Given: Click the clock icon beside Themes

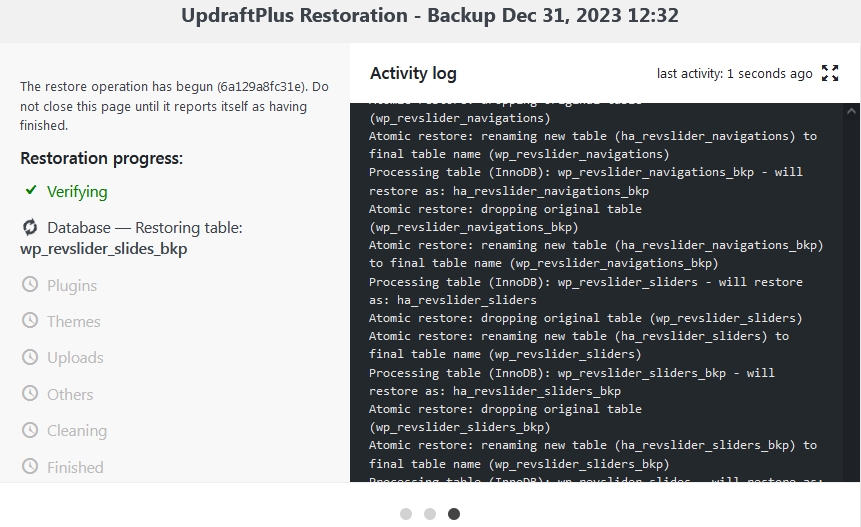Looking at the screenshot, I should pos(30,321).
